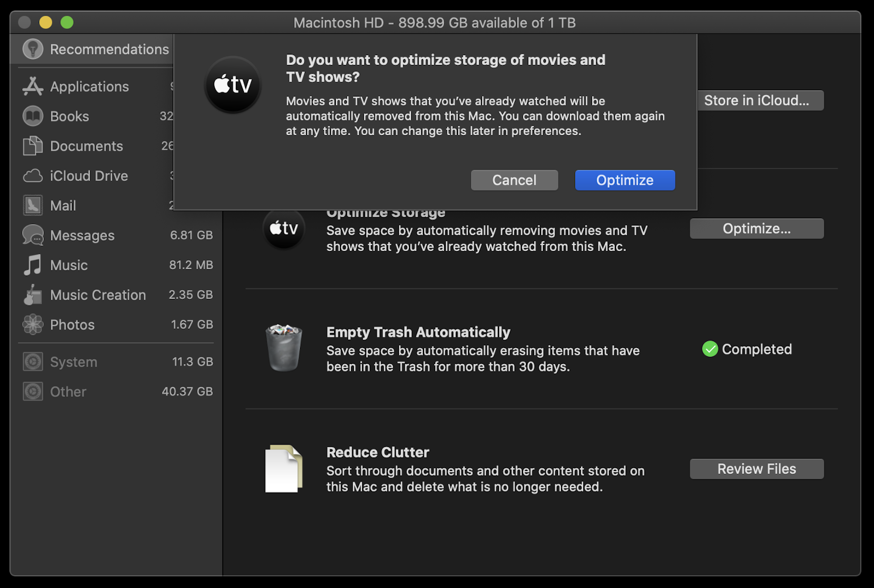Click the documents icon beside Reduce Clutter
Image resolution: width=874 pixels, height=588 pixels.
coord(284,468)
